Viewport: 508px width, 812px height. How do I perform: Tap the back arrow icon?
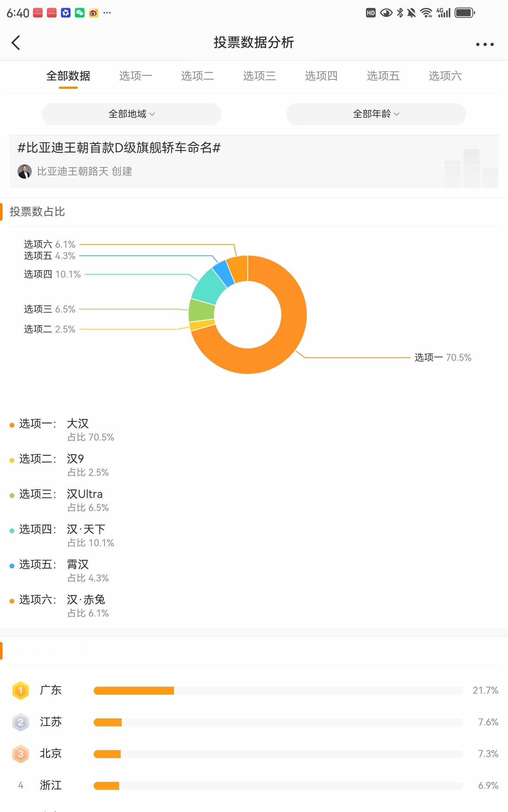(16, 43)
